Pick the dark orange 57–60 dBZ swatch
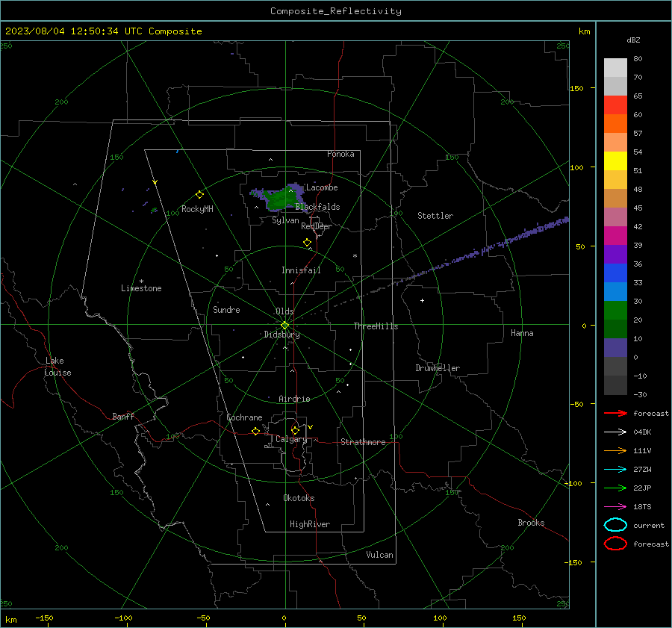 tap(615, 124)
